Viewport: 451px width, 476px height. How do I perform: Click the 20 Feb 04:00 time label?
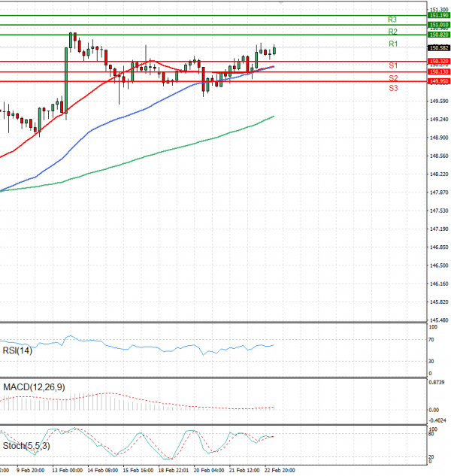click(209, 470)
